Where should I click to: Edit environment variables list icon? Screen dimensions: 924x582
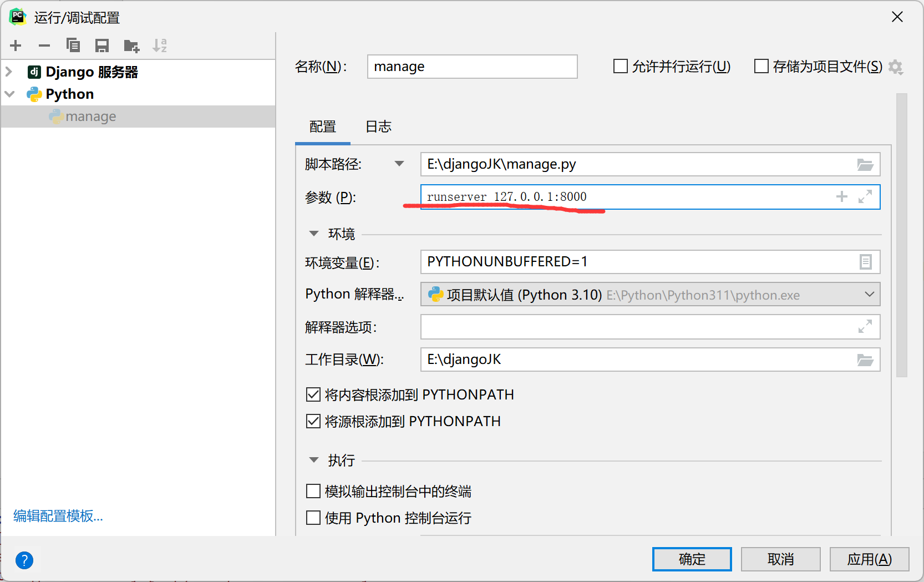[x=866, y=262]
